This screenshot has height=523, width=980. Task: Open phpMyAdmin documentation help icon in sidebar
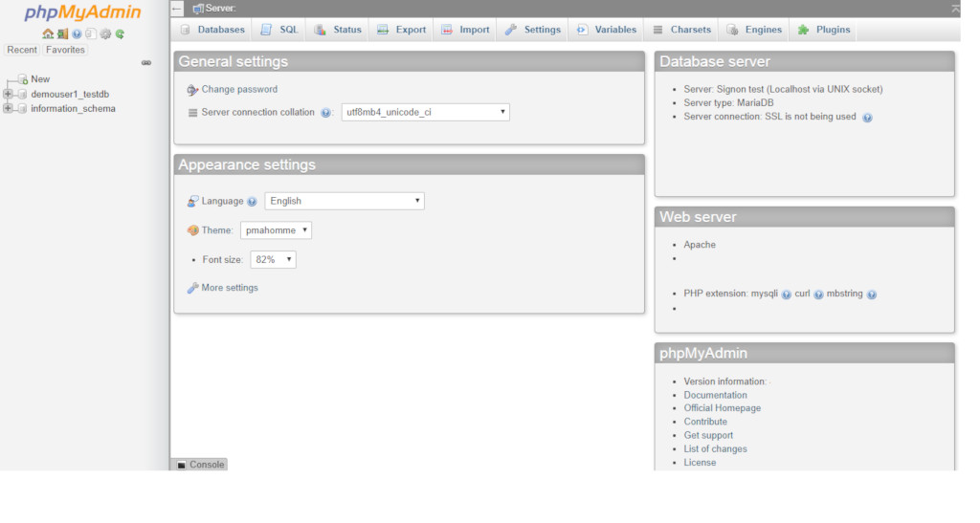click(x=77, y=33)
